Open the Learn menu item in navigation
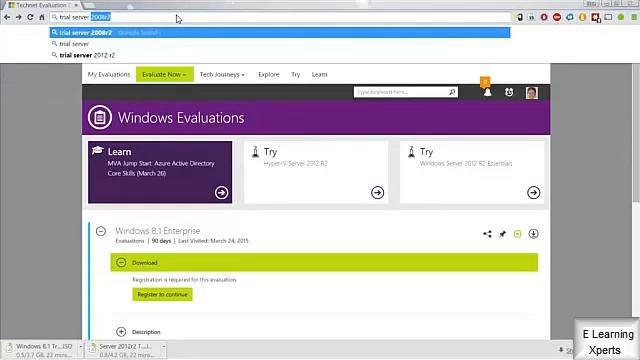This screenshot has width=640, height=360. 319,74
